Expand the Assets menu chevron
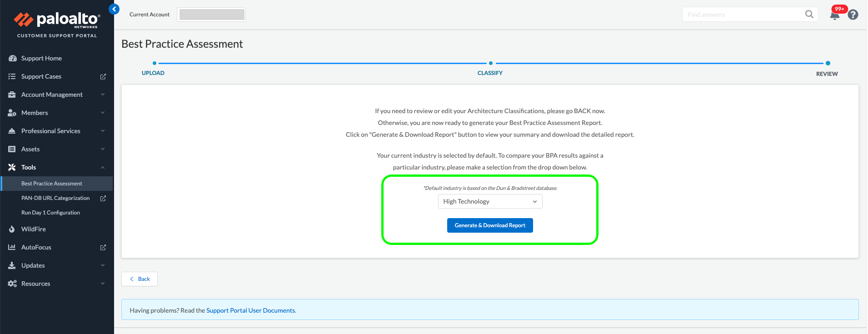This screenshot has width=868, height=334. click(103, 149)
